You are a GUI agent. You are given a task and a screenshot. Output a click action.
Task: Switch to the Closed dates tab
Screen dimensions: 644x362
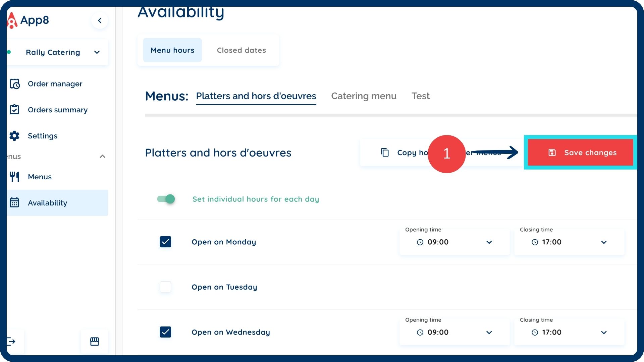tap(241, 50)
